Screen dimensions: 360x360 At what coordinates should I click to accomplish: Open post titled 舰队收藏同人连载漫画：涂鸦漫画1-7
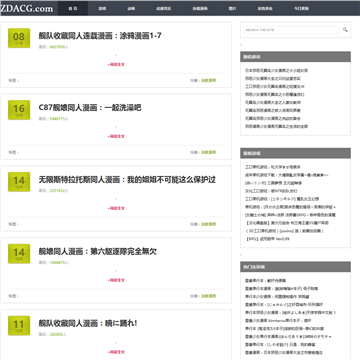click(100, 36)
